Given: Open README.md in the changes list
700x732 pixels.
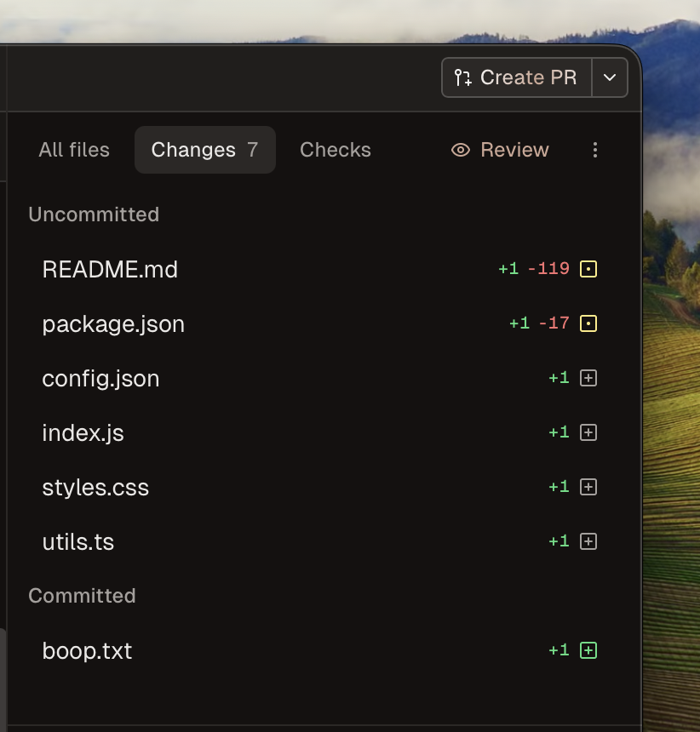Looking at the screenshot, I should pyautogui.click(x=110, y=269).
